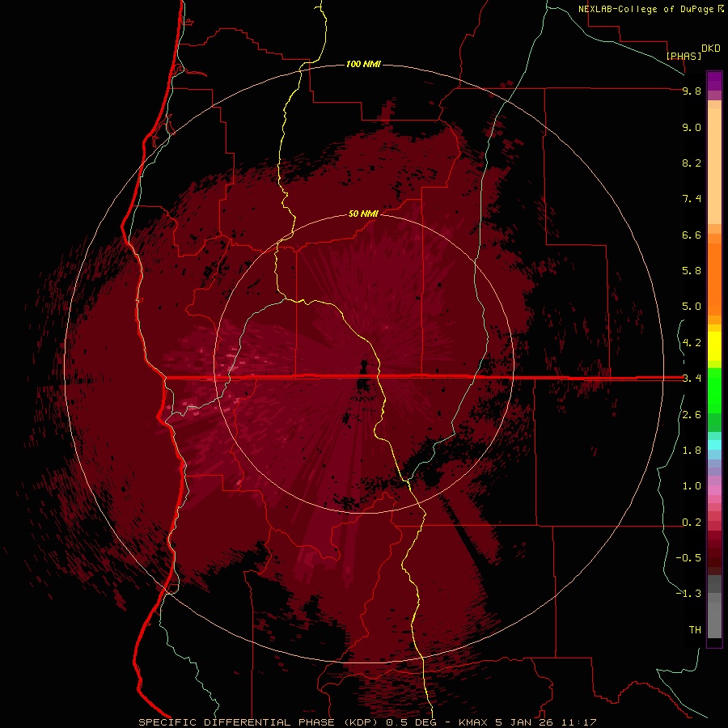The height and width of the screenshot is (728, 728).
Task: Click the 9.8 scale value
Action: click(692, 91)
